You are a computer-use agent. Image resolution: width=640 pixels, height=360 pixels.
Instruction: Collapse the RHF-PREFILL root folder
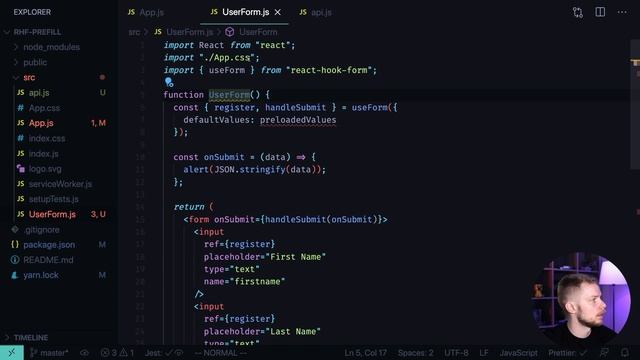[x=37, y=32]
